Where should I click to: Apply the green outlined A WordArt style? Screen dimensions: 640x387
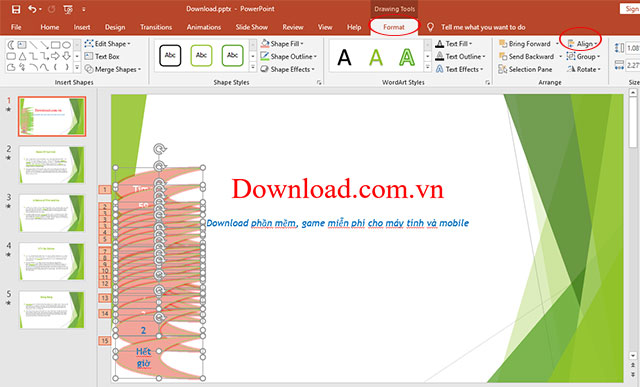(407, 57)
